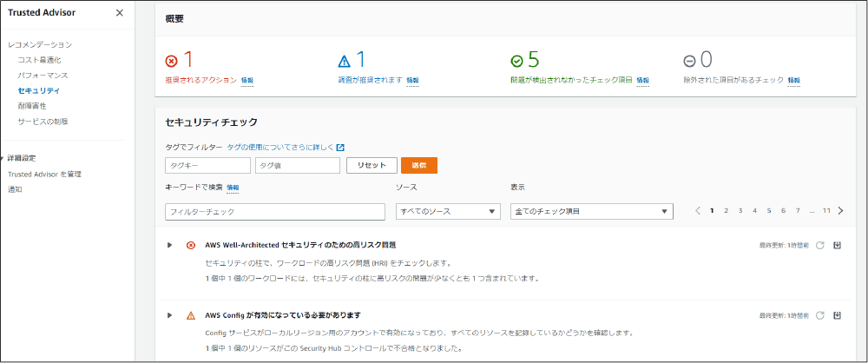The image size is (868, 363).
Task: Go to page 2
Action: (x=726, y=211)
